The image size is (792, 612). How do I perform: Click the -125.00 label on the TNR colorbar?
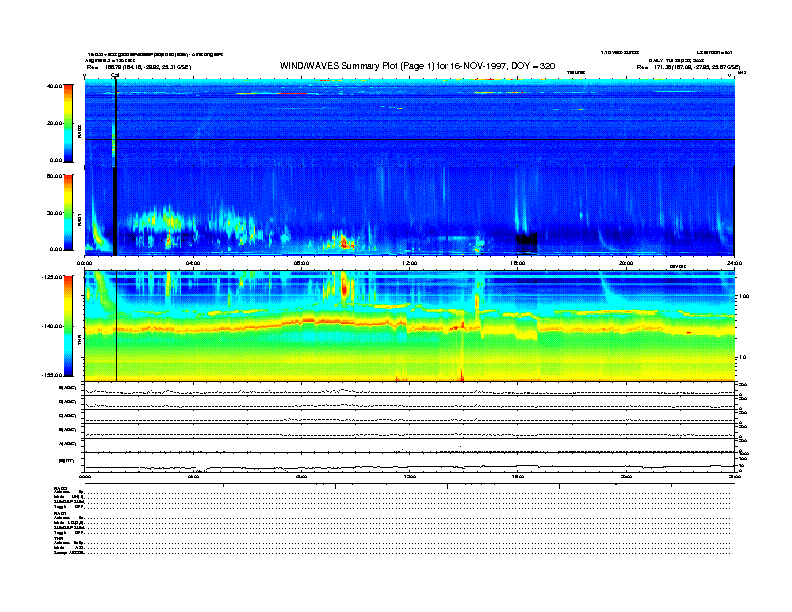pos(52,277)
